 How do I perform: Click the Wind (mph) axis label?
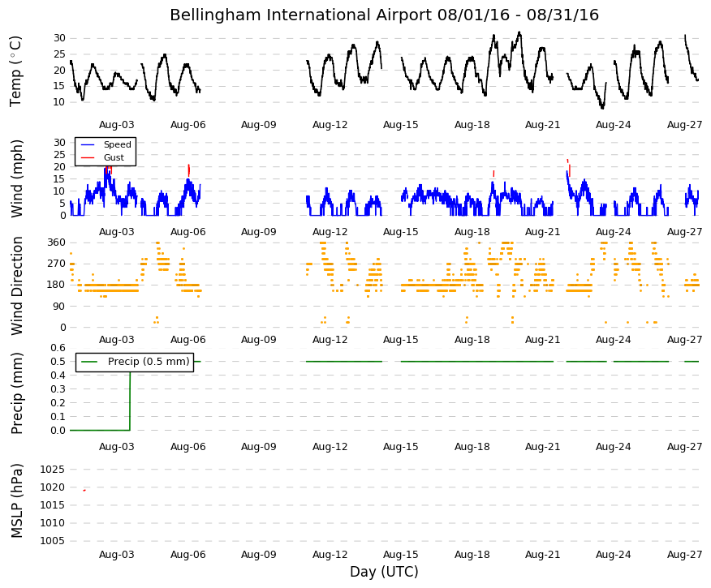pos(16,178)
